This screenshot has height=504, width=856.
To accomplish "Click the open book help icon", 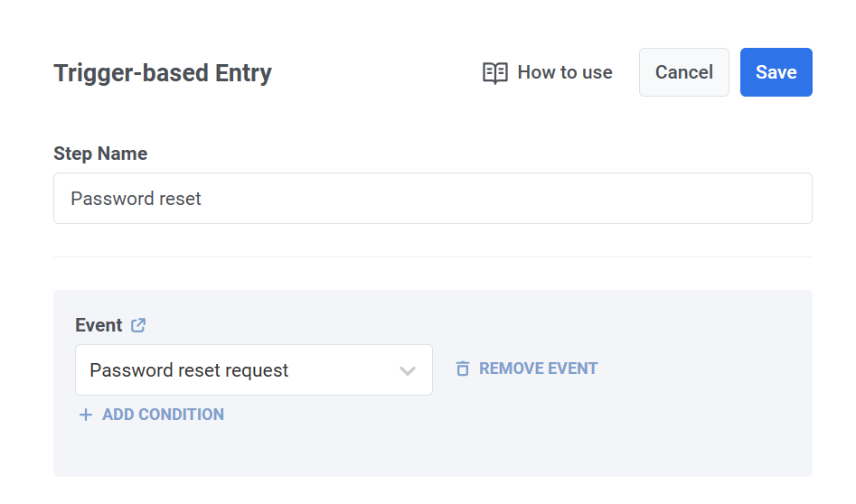I will [495, 72].
